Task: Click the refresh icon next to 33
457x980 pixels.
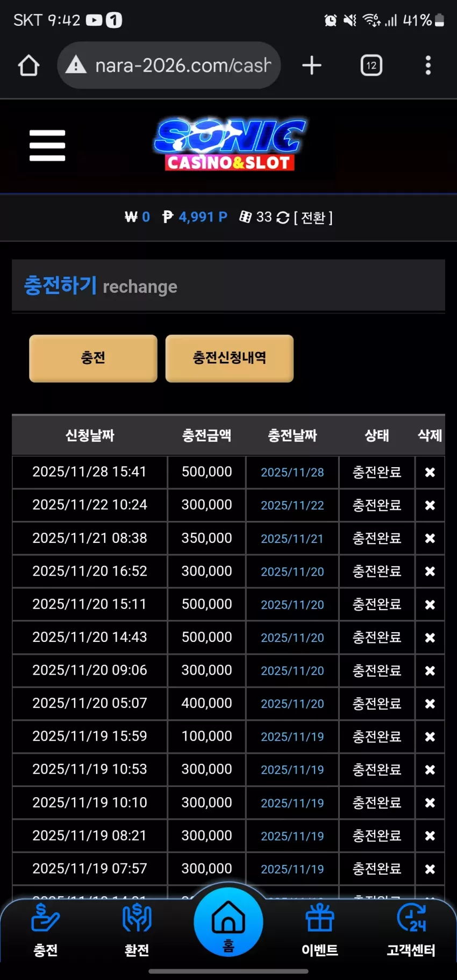Action: click(283, 217)
